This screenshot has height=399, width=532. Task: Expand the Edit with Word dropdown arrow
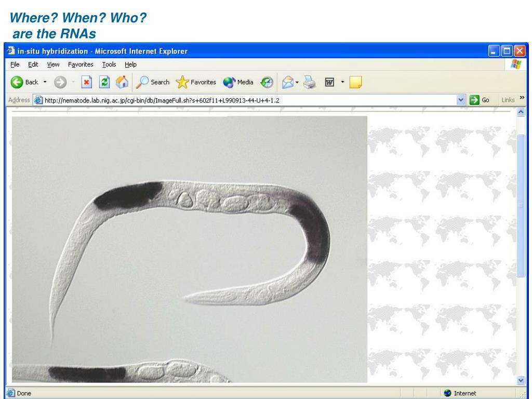tap(342, 82)
